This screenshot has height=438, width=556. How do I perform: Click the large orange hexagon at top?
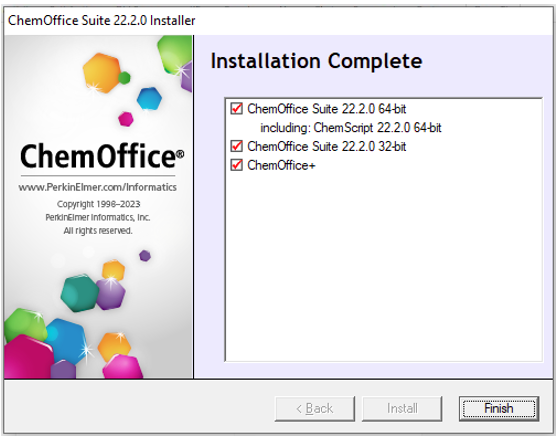click(102, 73)
